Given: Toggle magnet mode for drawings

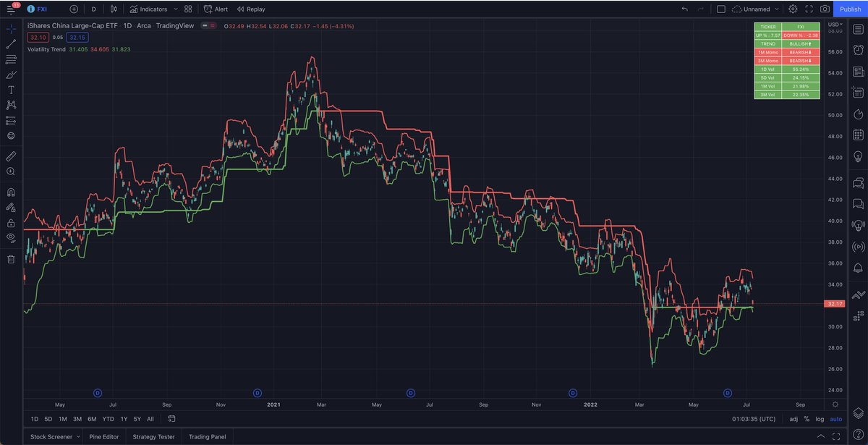Looking at the screenshot, I should pyautogui.click(x=11, y=192).
